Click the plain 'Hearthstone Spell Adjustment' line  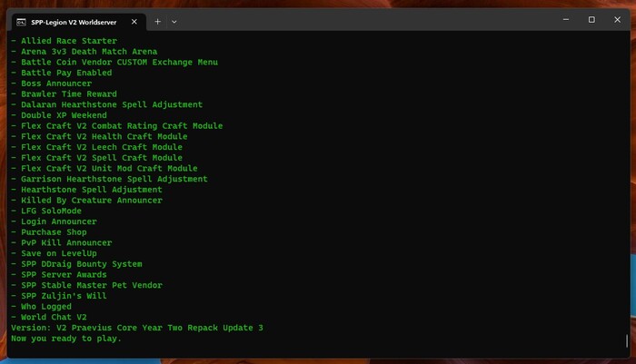click(x=86, y=190)
